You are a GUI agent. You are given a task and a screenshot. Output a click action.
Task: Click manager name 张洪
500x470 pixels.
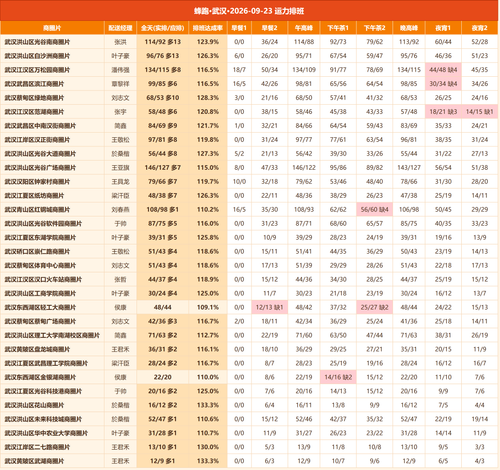click(x=120, y=42)
